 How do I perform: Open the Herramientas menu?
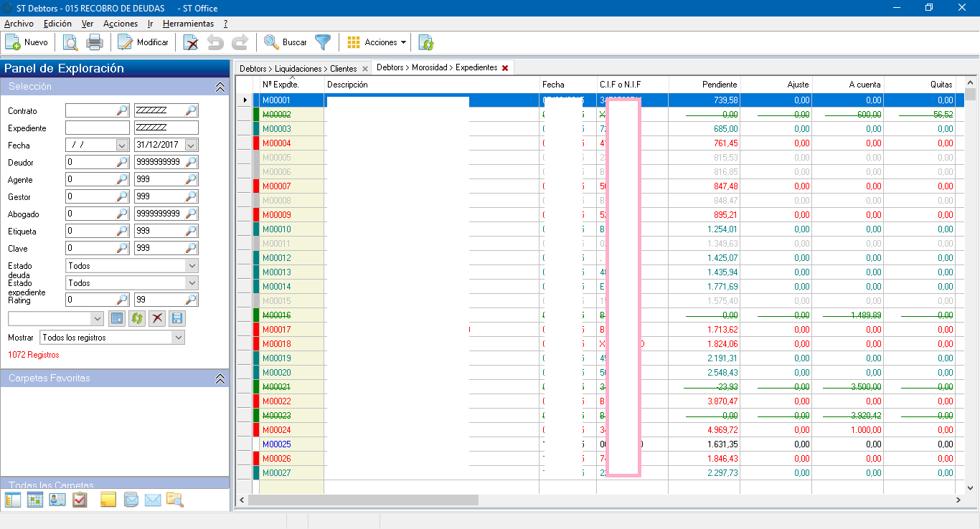188,24
